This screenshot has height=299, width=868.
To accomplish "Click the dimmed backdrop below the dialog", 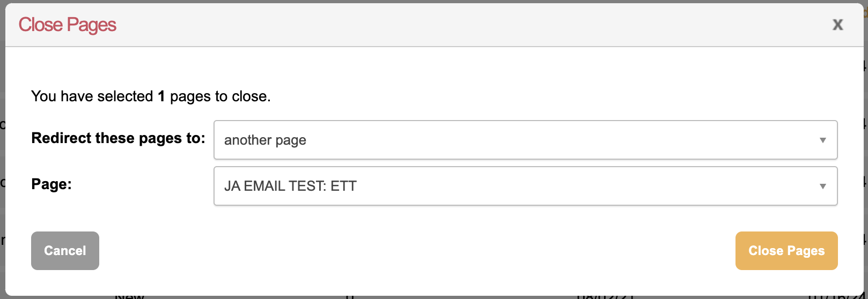I will [429, 297].
